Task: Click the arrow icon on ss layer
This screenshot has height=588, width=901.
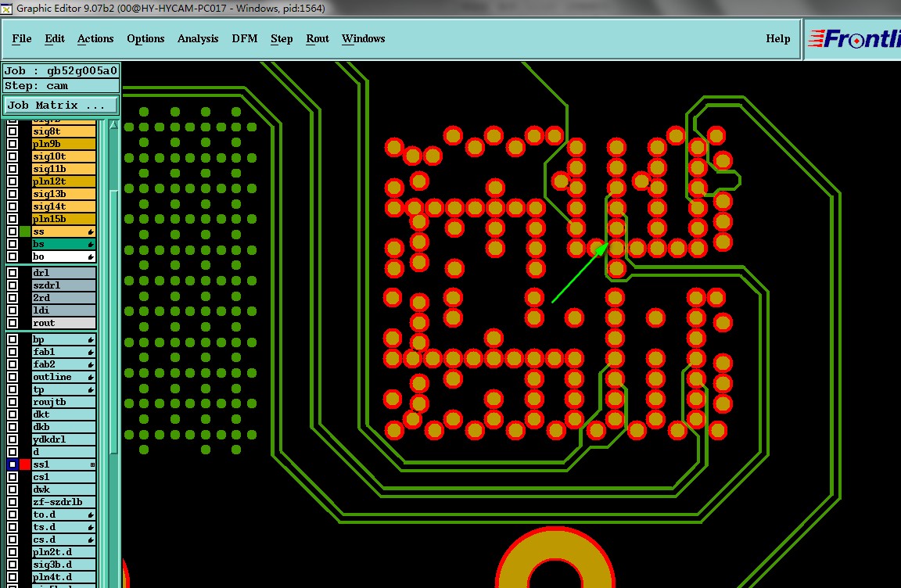Action: (x=91, y=231)
